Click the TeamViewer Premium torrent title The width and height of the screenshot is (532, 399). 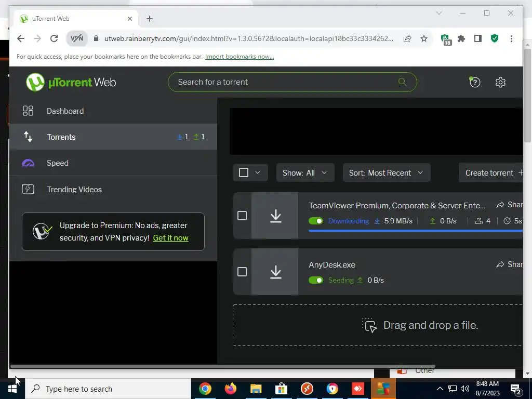(x=397, y=206)
